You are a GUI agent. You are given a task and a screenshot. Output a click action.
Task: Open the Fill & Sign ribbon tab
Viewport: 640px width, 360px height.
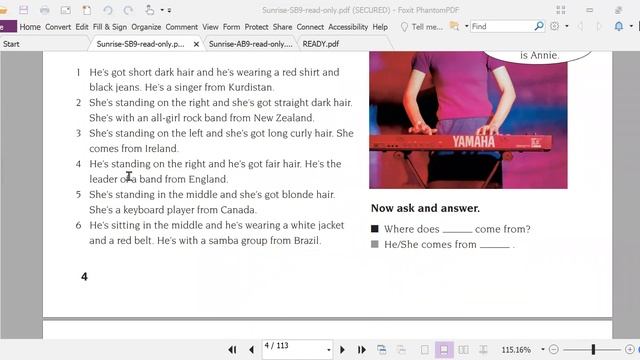tap(110, 27)
